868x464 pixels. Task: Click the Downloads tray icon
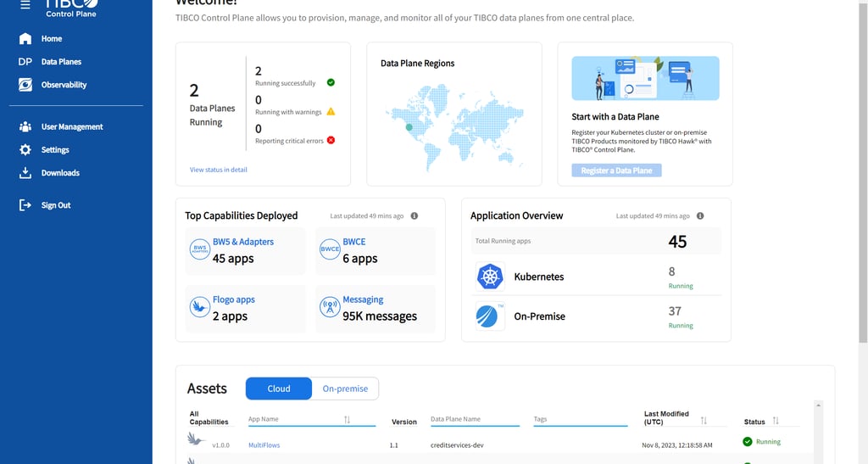[x=25, y=173]
